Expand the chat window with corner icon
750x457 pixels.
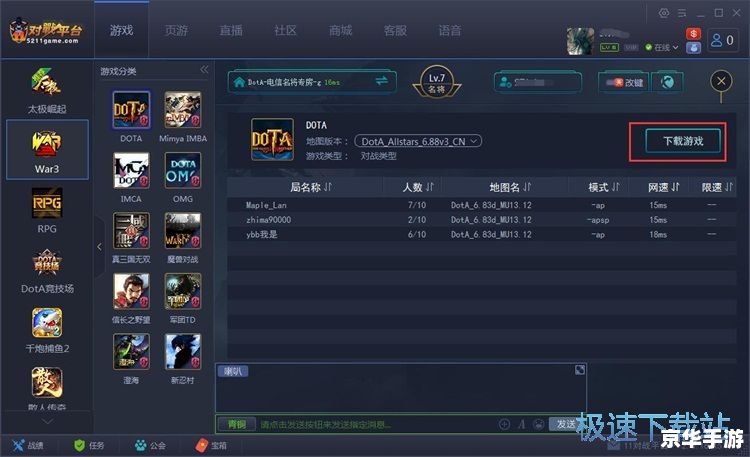tap(580, 369)
